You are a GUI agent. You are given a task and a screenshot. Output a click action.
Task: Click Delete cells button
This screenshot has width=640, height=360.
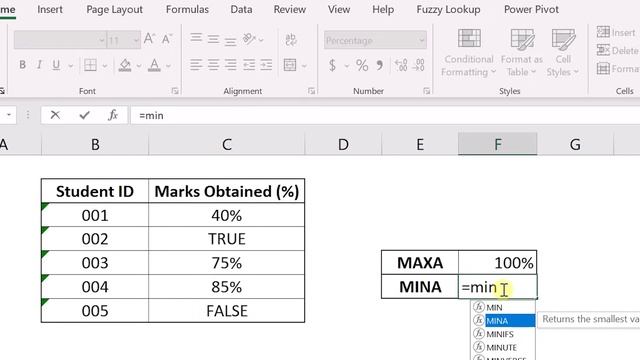pos(618,50)
